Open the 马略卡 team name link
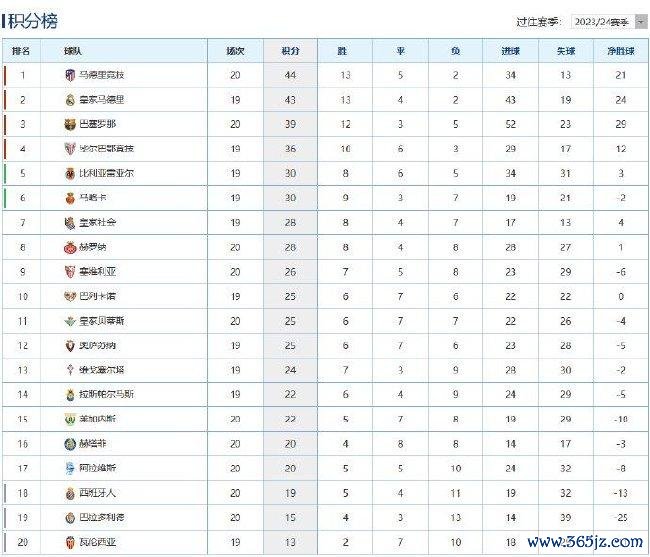 click(x=93, y=198)
